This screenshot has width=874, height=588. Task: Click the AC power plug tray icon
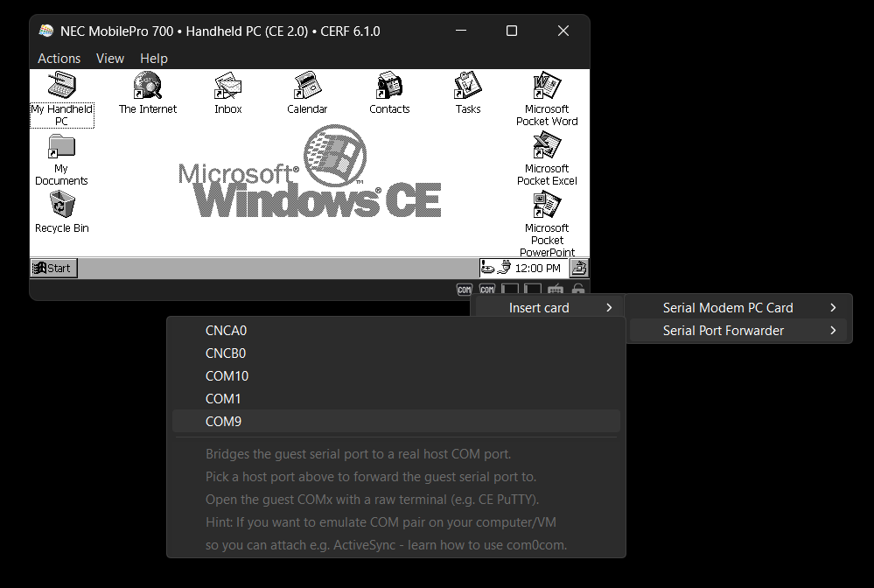pyautogui.click(x=504, y=268)
